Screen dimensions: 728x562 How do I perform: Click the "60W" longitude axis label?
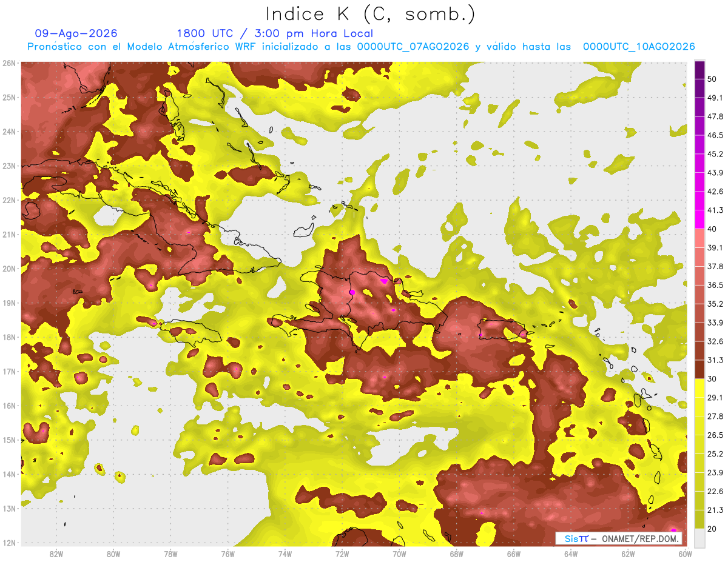pyautogui.click(x=685, y=554)
